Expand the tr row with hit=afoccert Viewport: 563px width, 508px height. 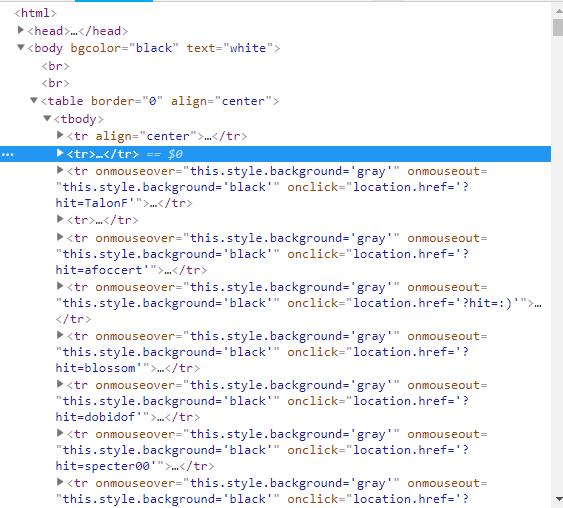pos(60,237)
